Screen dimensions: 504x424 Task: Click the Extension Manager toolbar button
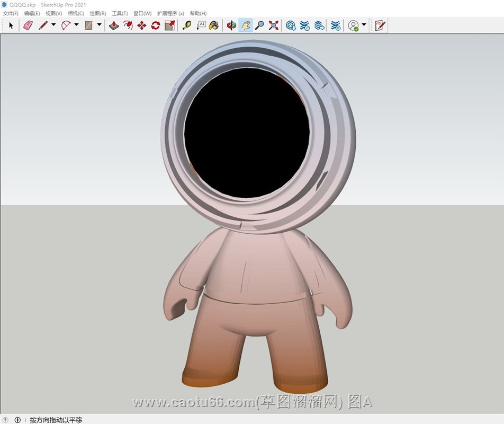click(x=336, y=25)
